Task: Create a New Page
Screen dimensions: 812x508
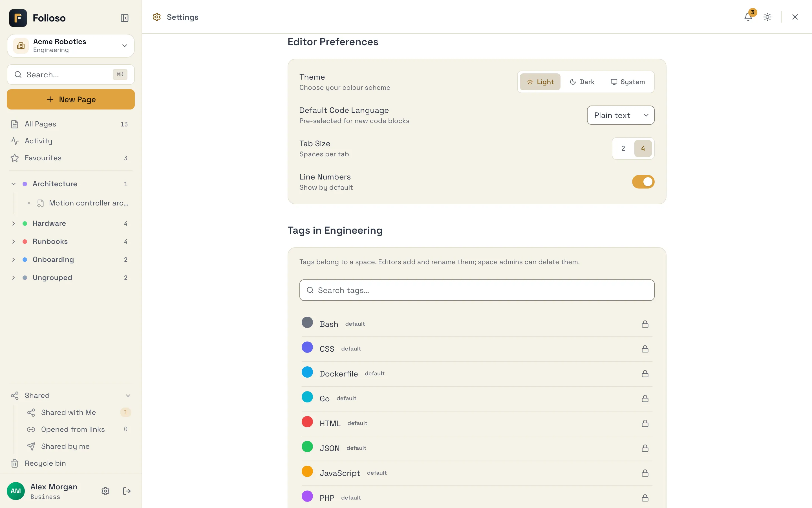Action: click(x=70, y=99)
